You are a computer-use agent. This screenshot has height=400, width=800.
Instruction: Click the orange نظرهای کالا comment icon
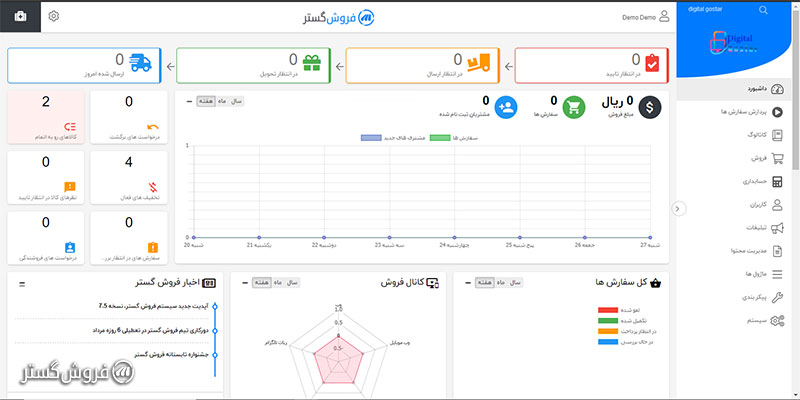click(69, 187)
